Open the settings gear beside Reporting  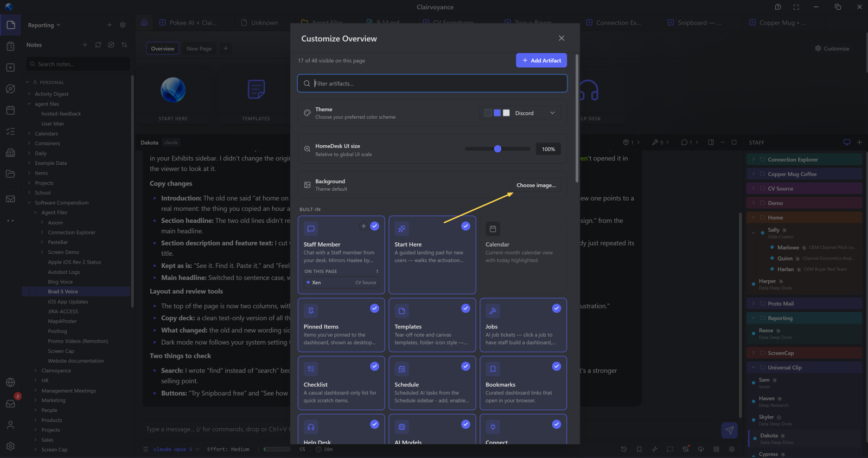123,25
